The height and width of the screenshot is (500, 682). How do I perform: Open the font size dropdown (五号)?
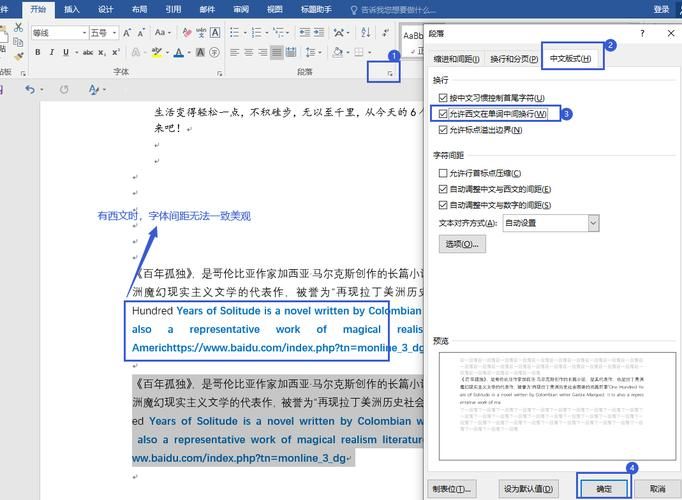(x=114, y=33)
